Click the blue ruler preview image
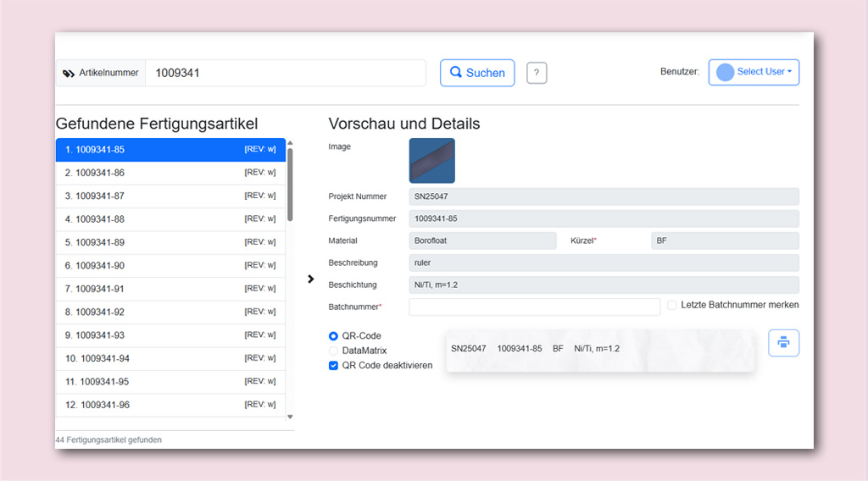Image resolution: width=868 pixels, height=481 pixels. [x=431, y=161]
